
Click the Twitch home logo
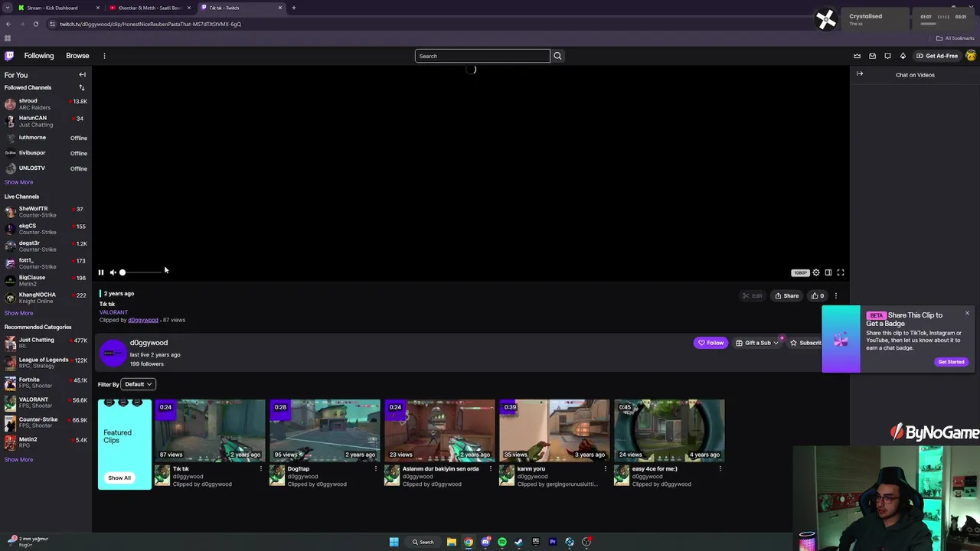coord(9,56)
